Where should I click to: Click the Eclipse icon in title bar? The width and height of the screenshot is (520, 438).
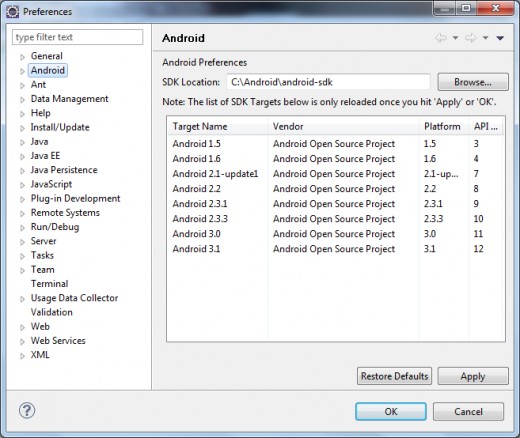point(13,12)
